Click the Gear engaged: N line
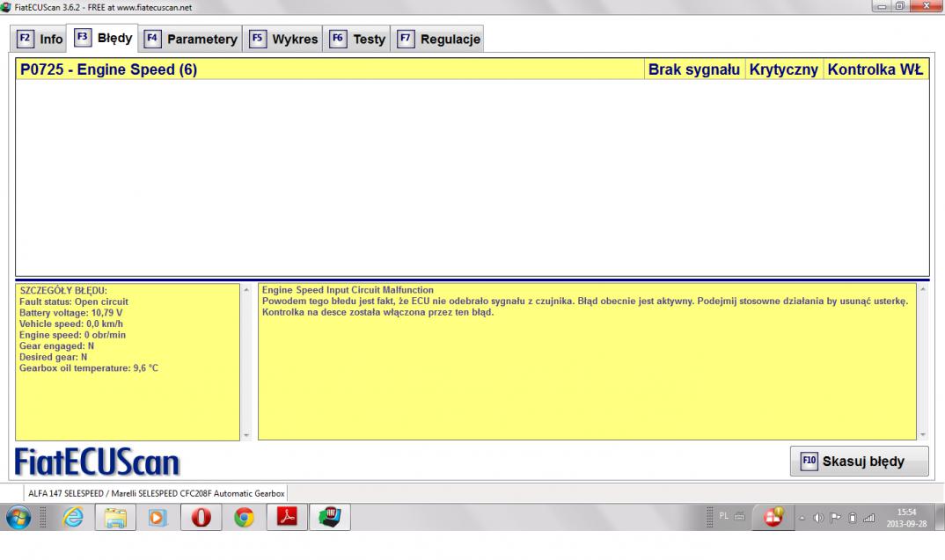945x560 pixels. (56, 345)
